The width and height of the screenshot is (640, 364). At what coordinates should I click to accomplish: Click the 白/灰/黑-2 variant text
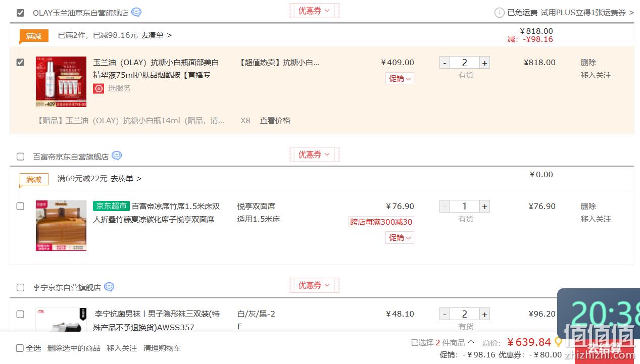pyautogui.click(x=256, y=314)
